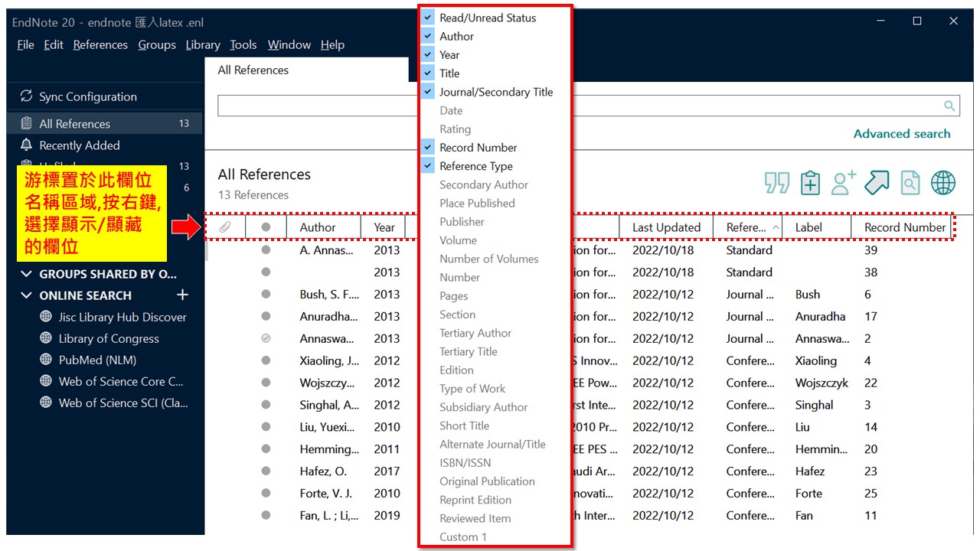Viewport: 980px width, 551px height.
Task: Open the File menu
Action: tap(25, 44)
